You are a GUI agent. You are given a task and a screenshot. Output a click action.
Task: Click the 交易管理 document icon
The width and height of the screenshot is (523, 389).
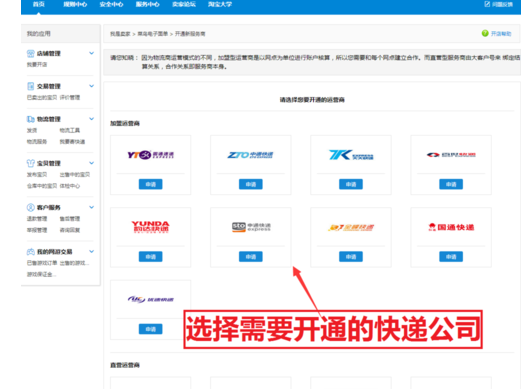30,86
